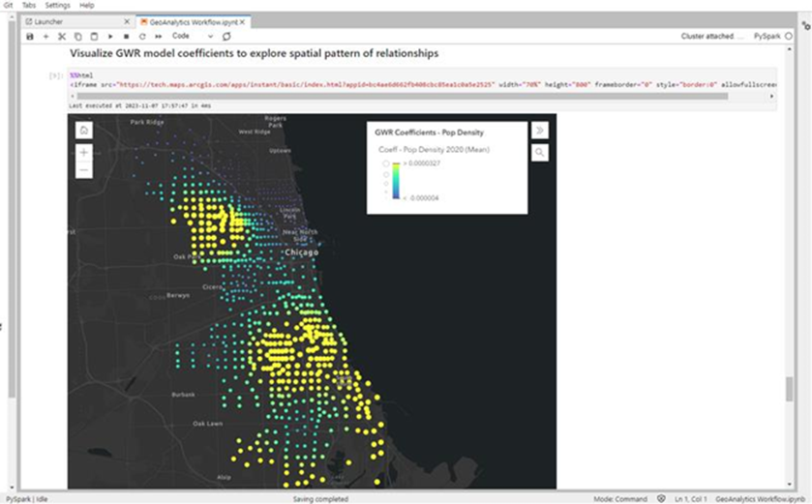This screenshot has height=504, width=812.
Task: Close the Launcher tab
Action: [127, 21]
